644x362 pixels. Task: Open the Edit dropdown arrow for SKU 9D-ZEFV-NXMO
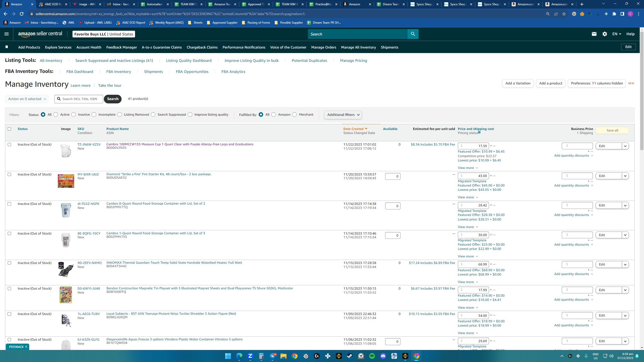pyautogui.click(x=625, y=264)
